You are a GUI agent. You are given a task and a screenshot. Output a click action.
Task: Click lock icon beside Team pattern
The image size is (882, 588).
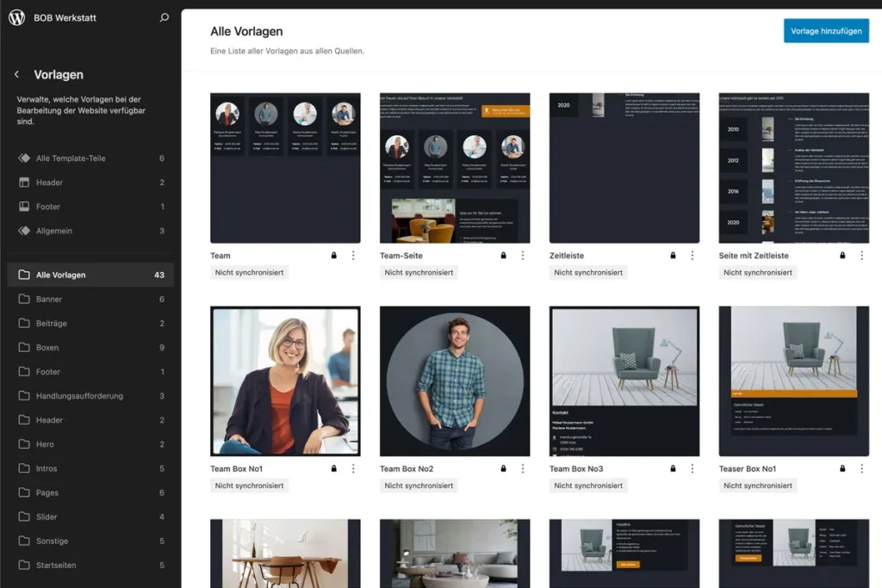coord(333,256)
